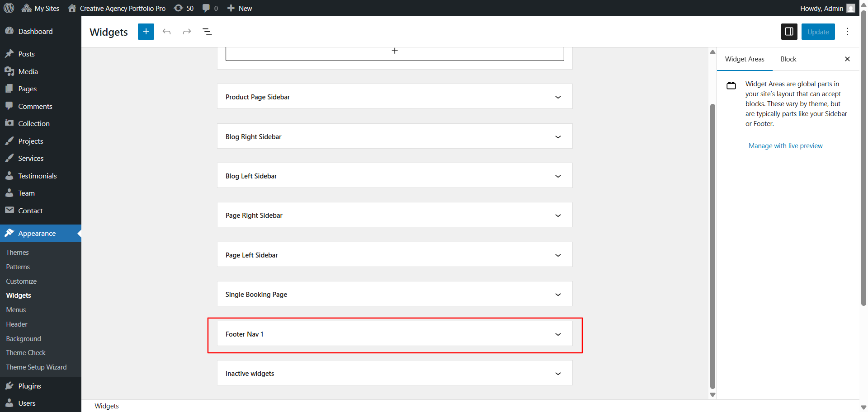Open the Services menu item
This screenshot has height=412, width=868.
41,158
